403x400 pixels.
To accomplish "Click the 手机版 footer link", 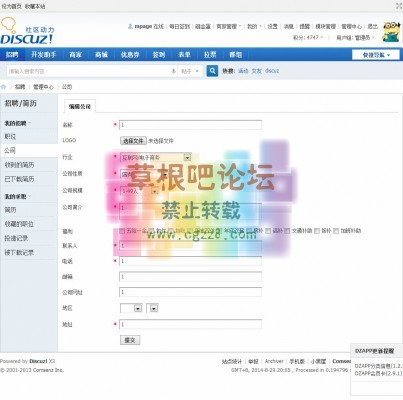I will click(297, 361).
